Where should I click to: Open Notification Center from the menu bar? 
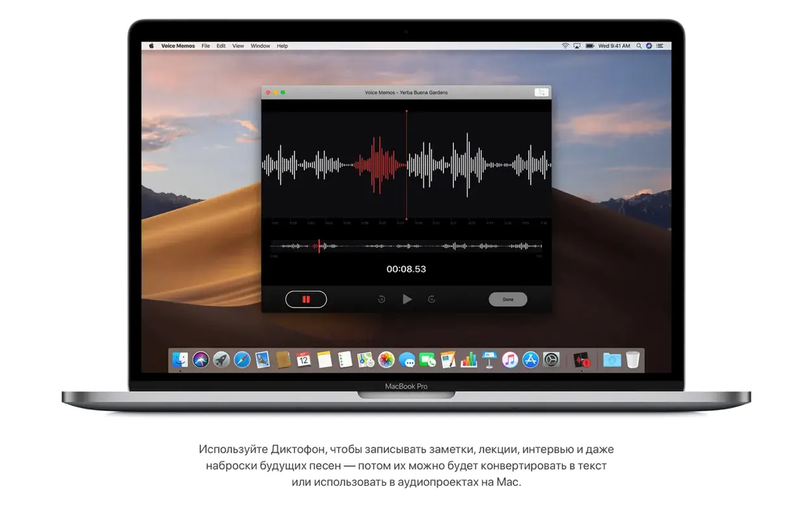coord(661,46)
